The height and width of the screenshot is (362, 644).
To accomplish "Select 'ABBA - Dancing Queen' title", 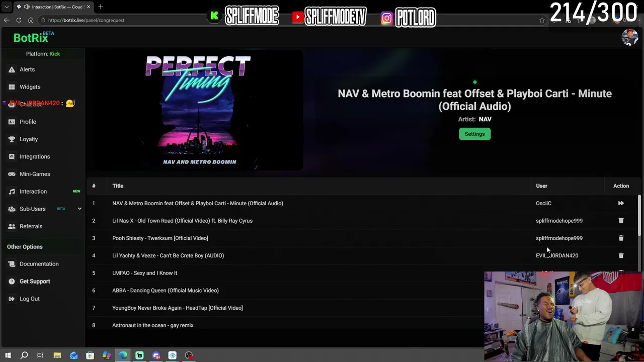I will click(166, 291).
